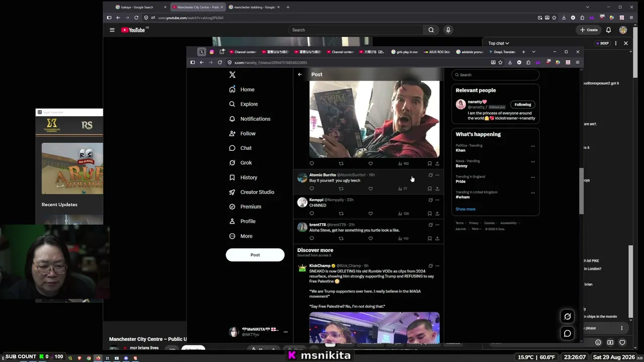Reply to Atomic Burrito's comment
The width and height of the screenshot is (644, 362).
point(312,189)
